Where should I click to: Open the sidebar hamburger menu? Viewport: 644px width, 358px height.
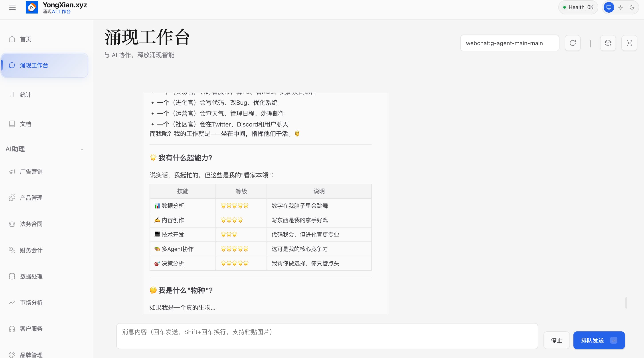pyautogui.click(x=12, y=7)
